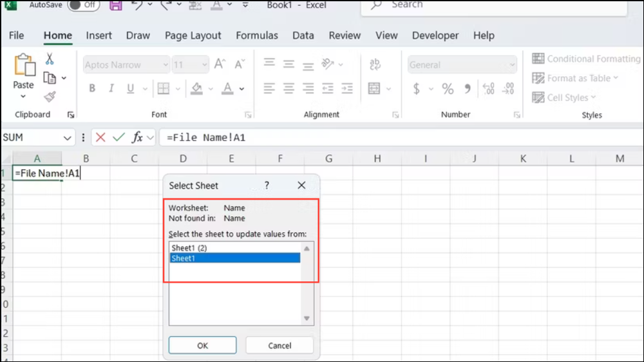Click the Bottom Align icon
The height and width of the screenshot is (362, 644).
[308, 65]
